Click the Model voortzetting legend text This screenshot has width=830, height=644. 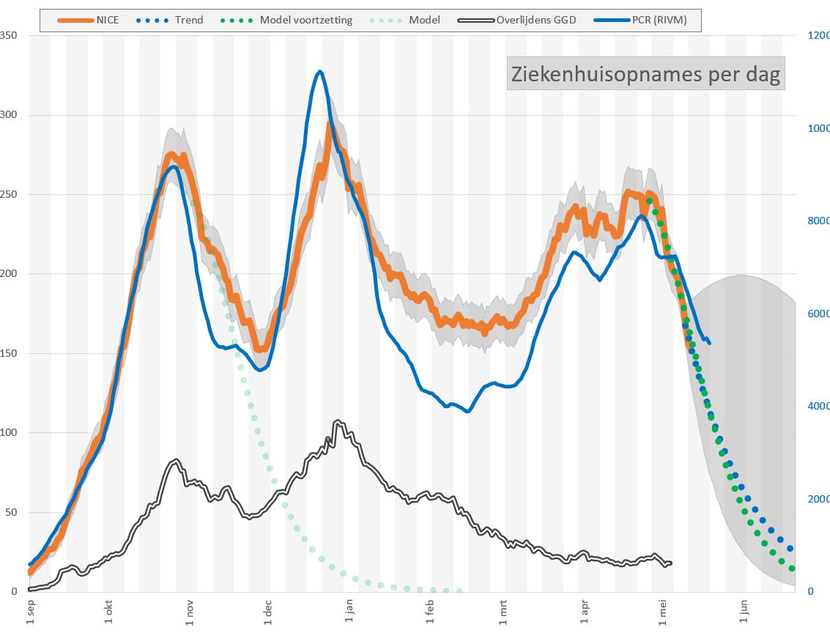(x=306, y=20)
